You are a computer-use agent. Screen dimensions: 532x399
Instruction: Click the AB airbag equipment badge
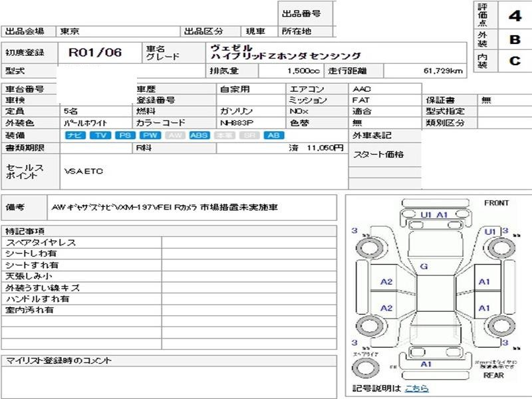(x=274, y=136)
